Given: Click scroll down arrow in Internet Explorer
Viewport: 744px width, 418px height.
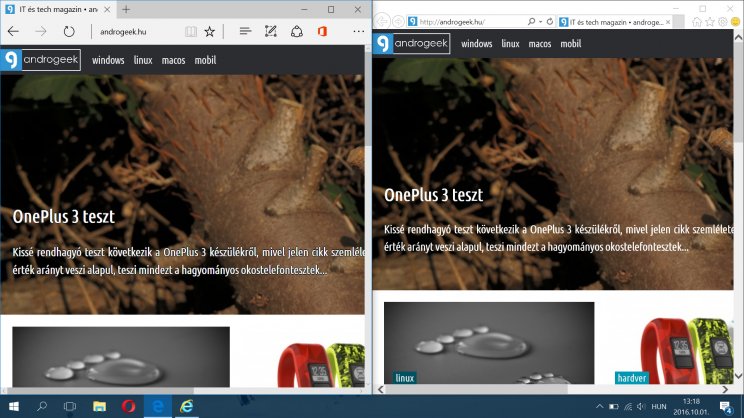Looking at the screenshot, I should 739,376.
